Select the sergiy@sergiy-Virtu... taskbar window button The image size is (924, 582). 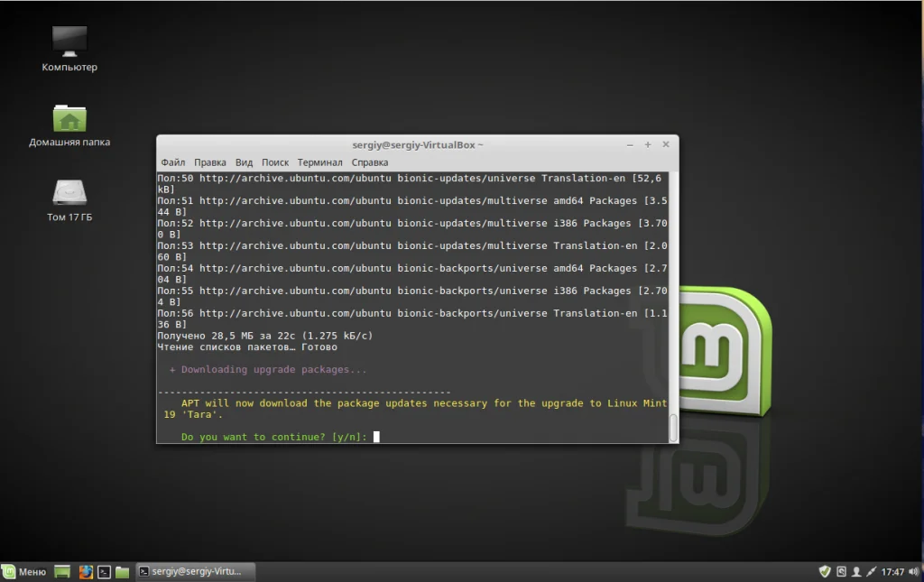196,571
